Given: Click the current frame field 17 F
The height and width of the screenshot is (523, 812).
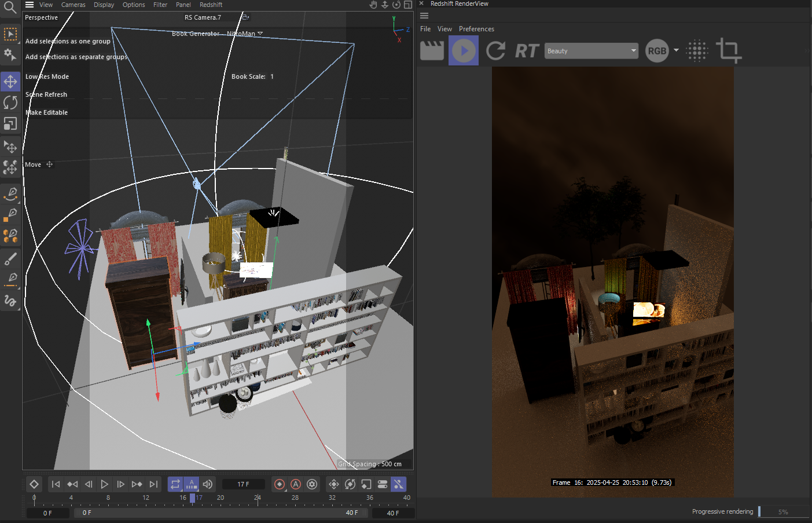Looking at the screenshot, I should (244, 484).
